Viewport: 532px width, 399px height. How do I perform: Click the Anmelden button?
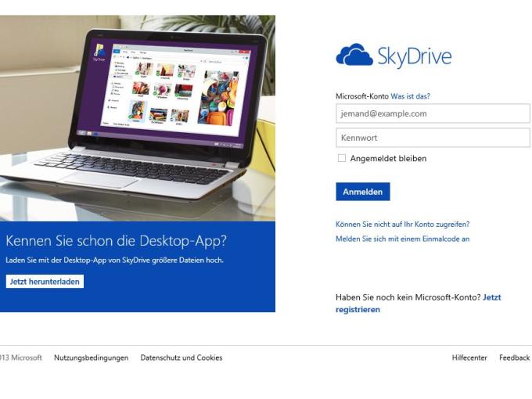[x=363, y=192]
